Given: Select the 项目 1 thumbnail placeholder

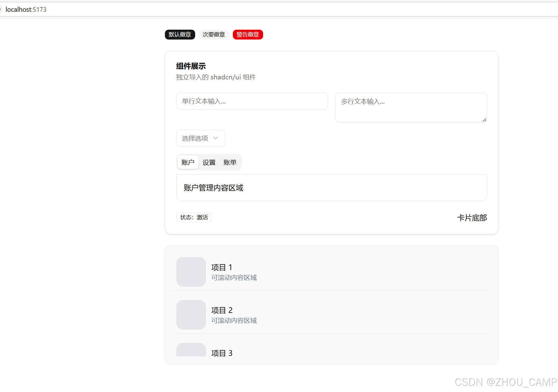Looking at the screenshot, I should [191, 272].
